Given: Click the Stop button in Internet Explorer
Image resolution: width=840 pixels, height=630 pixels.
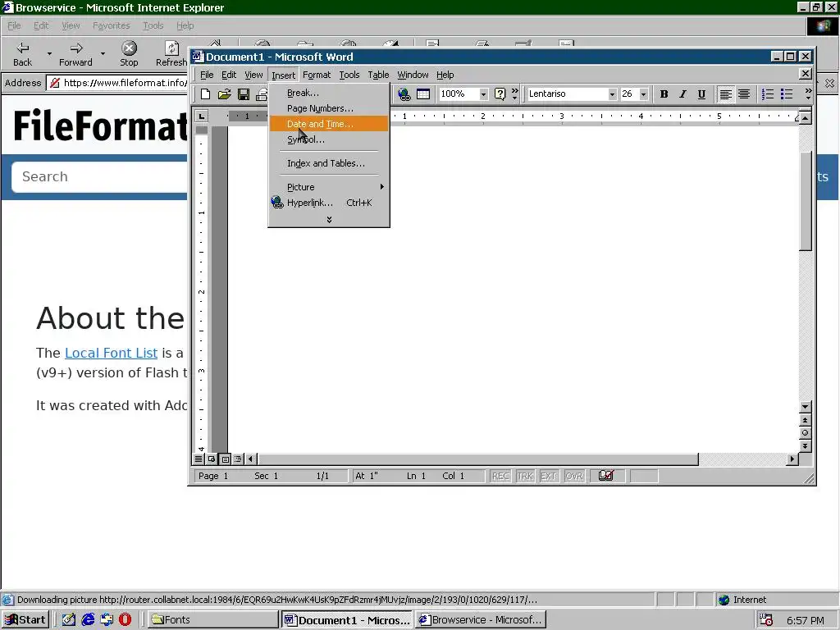Looking at the screenshot, I should click(129, 54).
